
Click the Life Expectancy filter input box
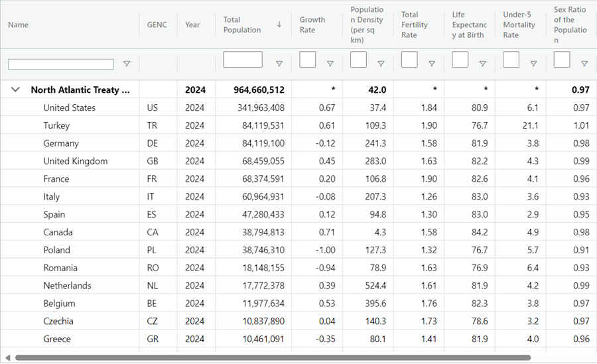(460, 60)
